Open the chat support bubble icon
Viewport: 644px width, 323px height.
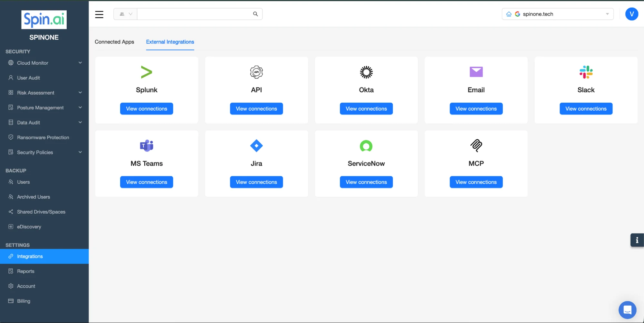pos(627,310)
